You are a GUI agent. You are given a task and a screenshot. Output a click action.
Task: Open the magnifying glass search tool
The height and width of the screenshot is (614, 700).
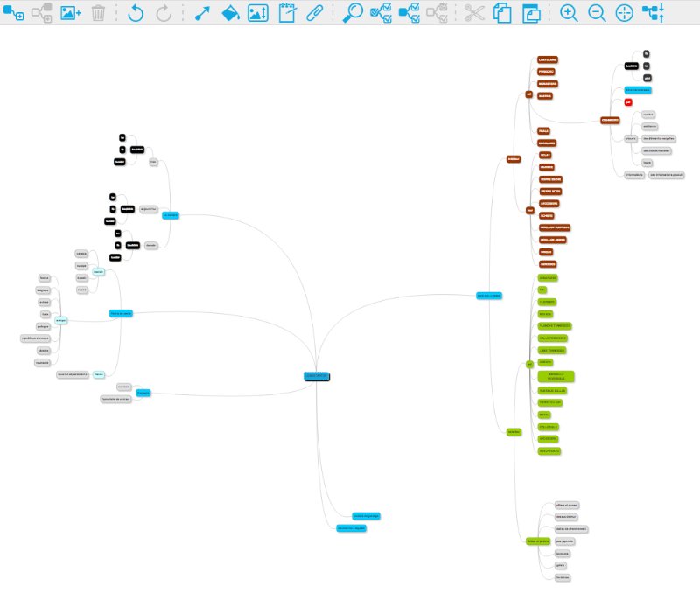[x=353, y=13]
